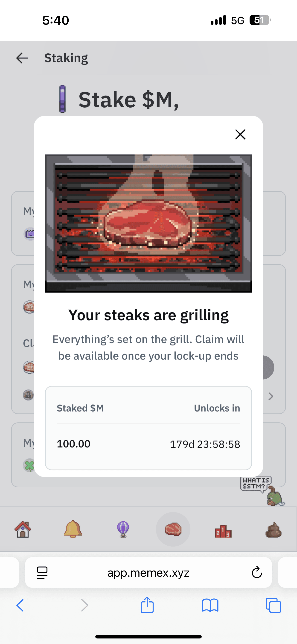Tap the 'WHAT IS $STM?' mascot bubble
Screen dimensions: 297x644
coord(256,483)
